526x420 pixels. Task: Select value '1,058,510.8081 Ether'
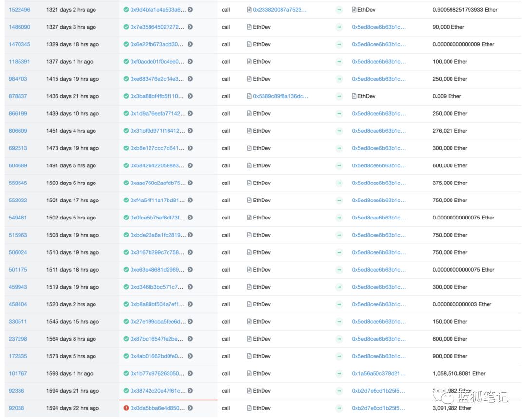459,373
